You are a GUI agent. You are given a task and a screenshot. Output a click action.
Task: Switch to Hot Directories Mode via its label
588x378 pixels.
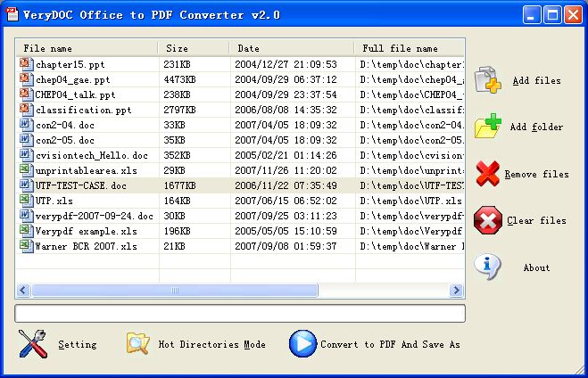click(211, 344)
